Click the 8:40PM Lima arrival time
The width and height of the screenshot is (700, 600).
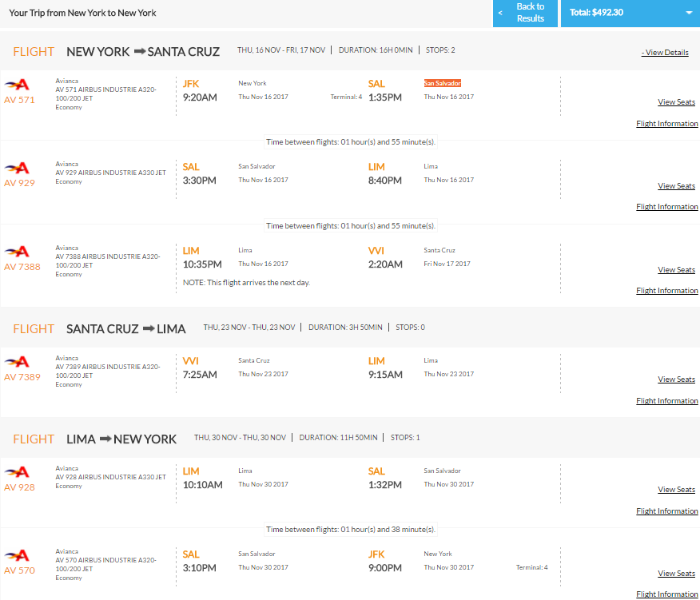click(385, 181)
